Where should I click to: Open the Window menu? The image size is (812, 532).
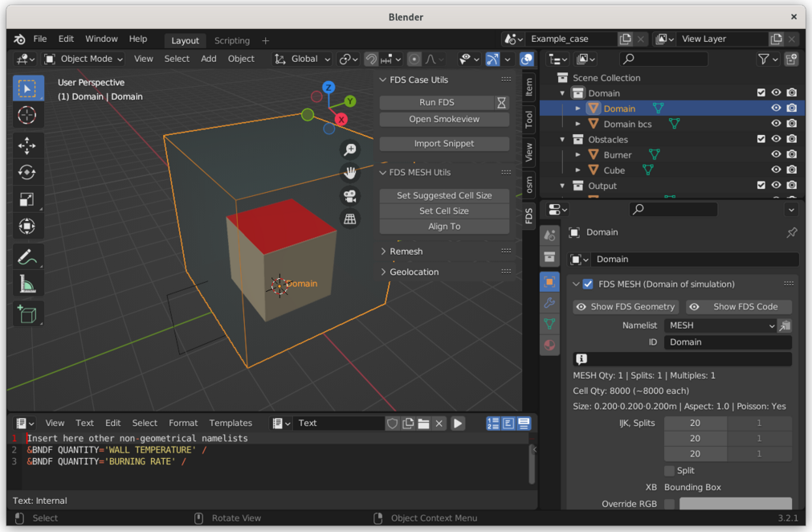[x=101, y=39]
